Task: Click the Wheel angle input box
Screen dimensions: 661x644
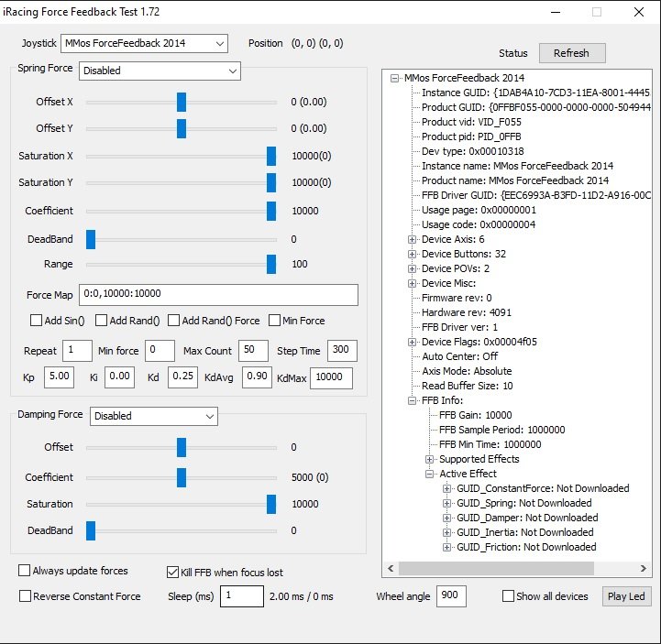Action: coord(452,596)
